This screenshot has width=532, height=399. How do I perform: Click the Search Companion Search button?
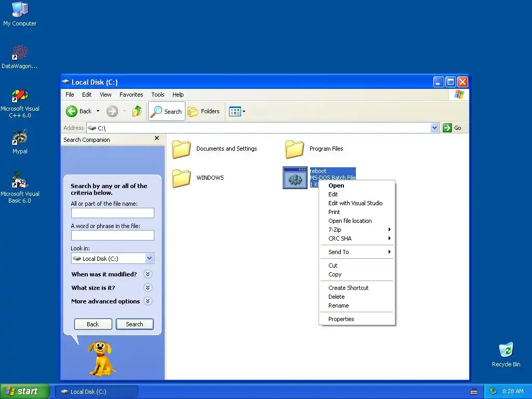pyautogui.click(x=135, y=324)
